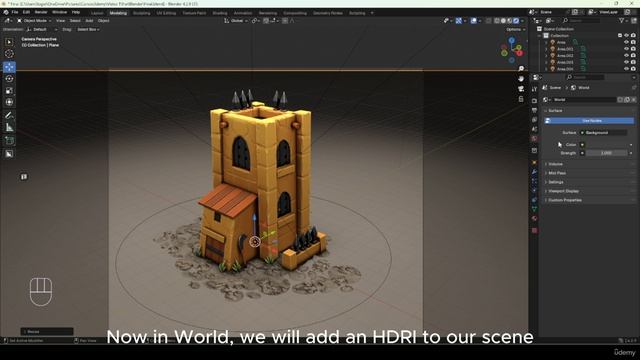Click the Blender logo menu icon

tap(6, 12)
